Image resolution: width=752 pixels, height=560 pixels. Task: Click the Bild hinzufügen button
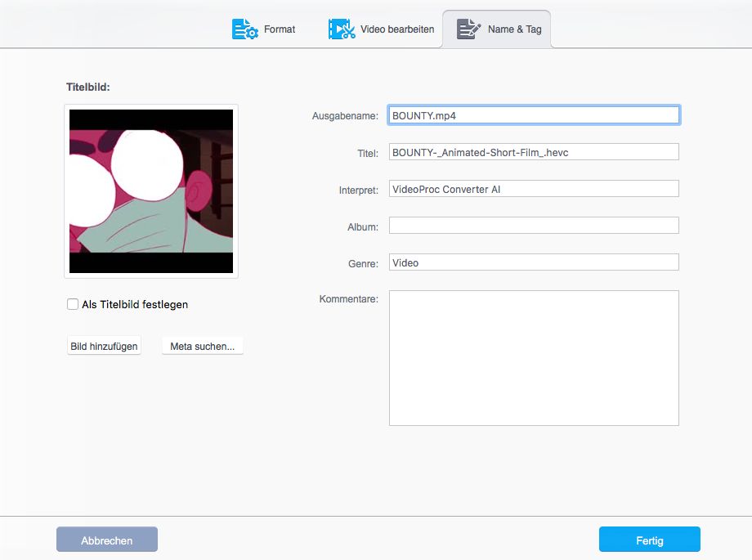click(104, 346)
